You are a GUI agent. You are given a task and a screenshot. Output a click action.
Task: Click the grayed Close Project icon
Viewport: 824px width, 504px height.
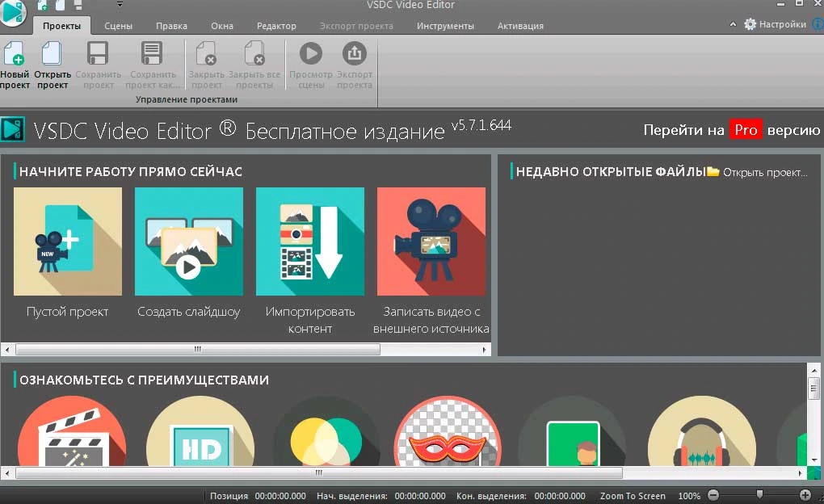tap(206, 53)
